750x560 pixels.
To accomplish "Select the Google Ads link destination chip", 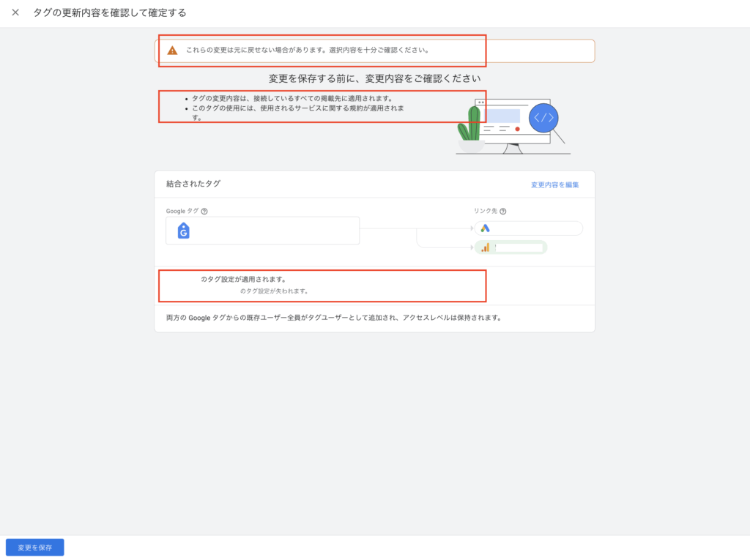I will [529, 228].
